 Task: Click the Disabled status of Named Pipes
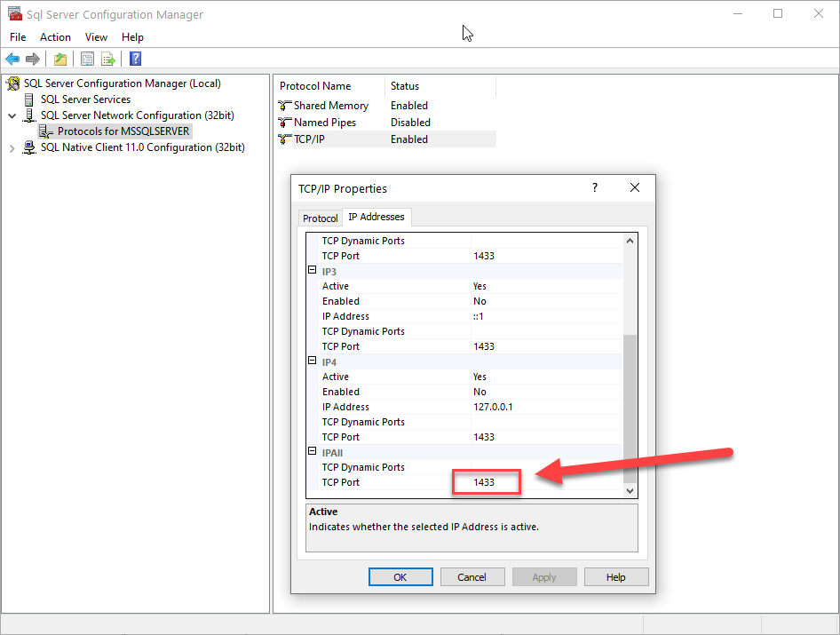(410, 123)
